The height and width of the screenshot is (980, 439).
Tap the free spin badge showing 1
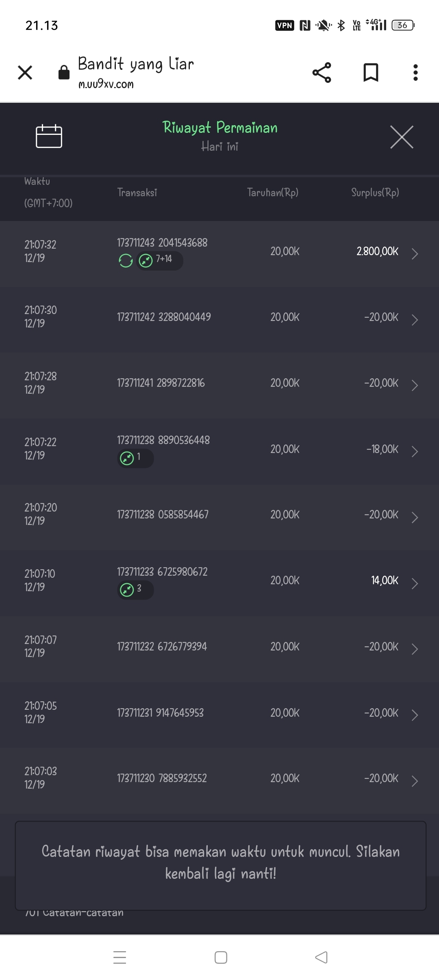(x=135, y=458)
